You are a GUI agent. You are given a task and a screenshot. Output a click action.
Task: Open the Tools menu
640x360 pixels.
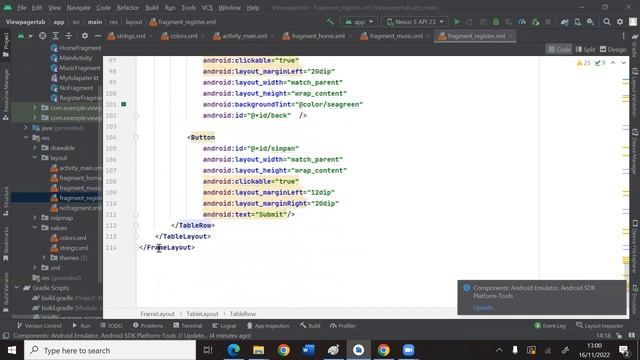189,7
